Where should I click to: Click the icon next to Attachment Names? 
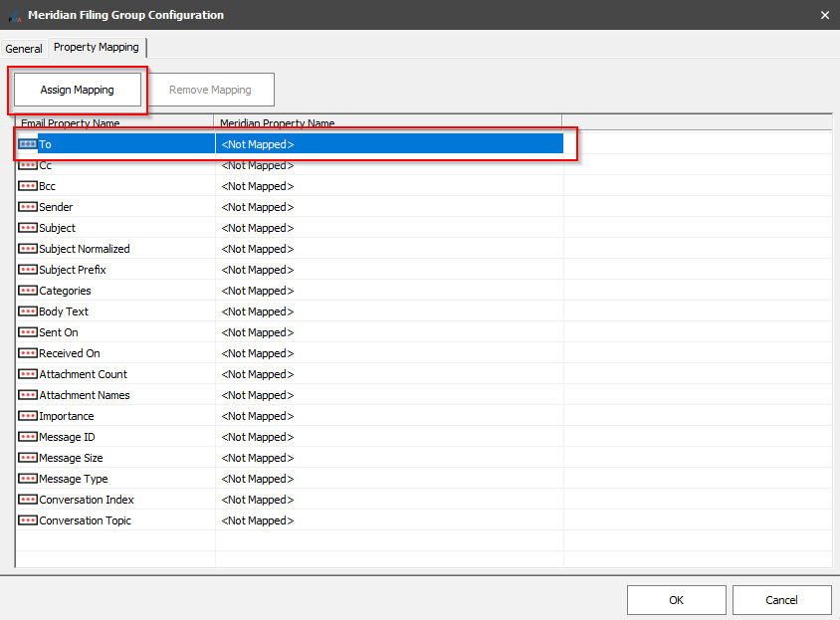click(x=27, y=395)
